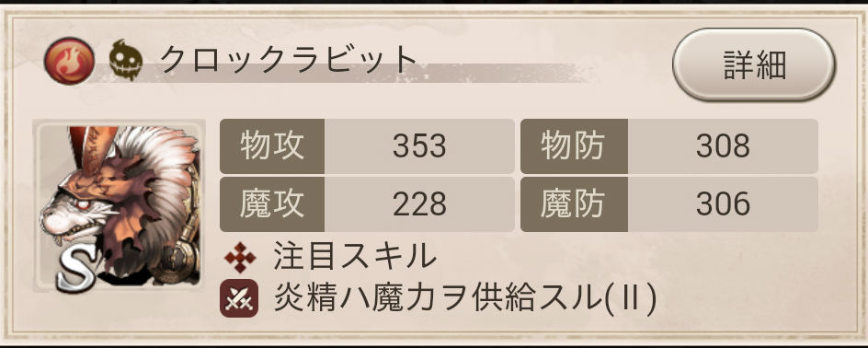Click the 魔攻 value 228
Image resolution: width=868 pixels, height=348 pixels.
pyautogui.click(x=419, y=204)
